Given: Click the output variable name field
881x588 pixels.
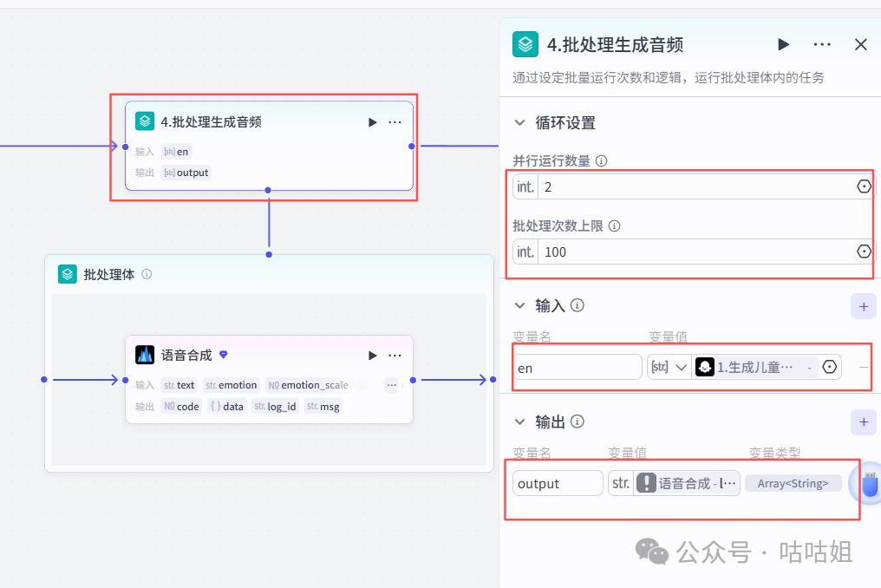Looking at the screenshot, I should tap(557, 483).
